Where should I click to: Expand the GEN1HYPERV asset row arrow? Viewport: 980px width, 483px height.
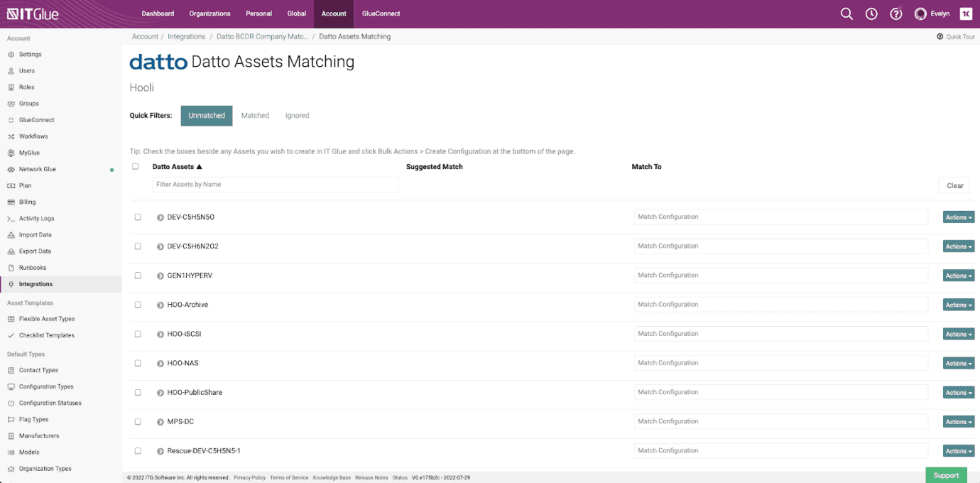[x=160, y=276]
